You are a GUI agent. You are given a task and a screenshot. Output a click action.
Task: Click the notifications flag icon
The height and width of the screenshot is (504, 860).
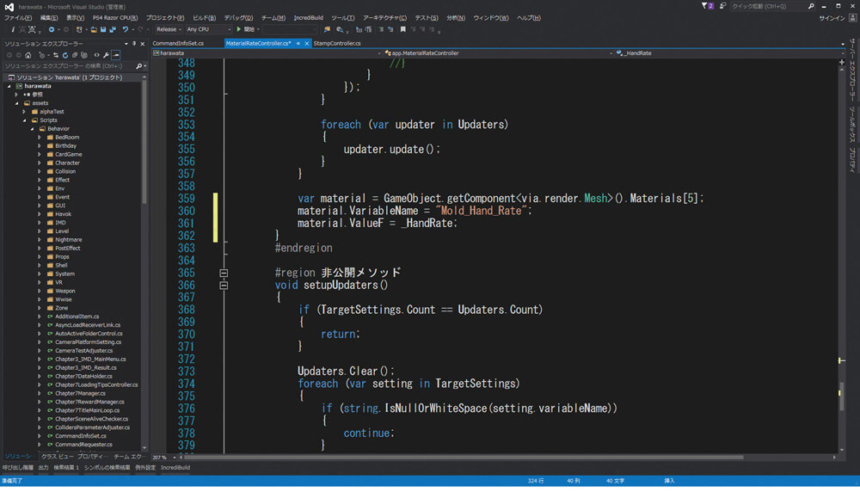click(x=707, y=6)
